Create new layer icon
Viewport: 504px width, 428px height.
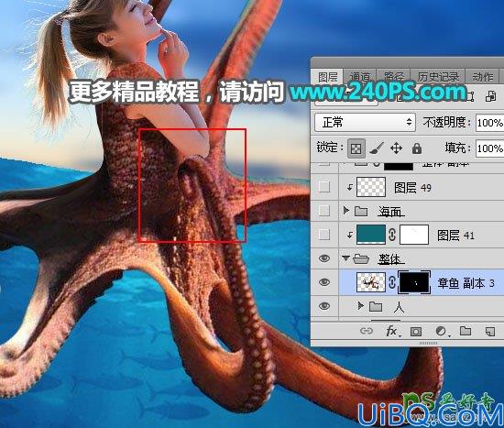[490, 331]
